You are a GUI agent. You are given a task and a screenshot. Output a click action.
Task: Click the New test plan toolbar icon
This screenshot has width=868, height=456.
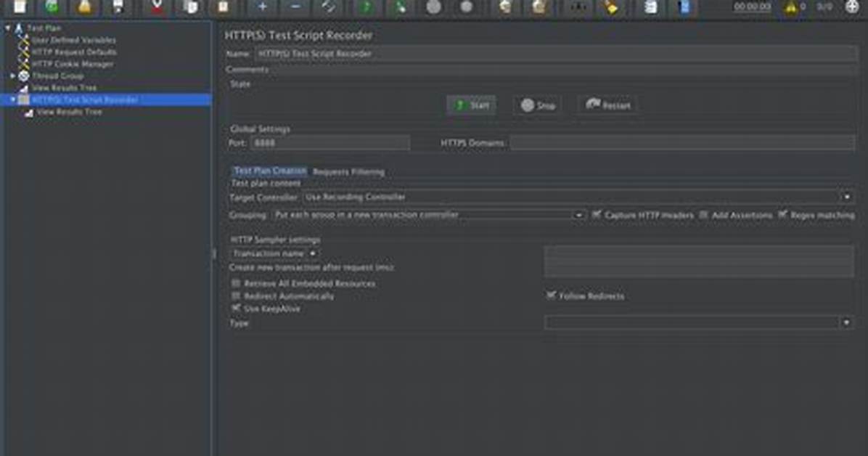(x=20, y=7)
